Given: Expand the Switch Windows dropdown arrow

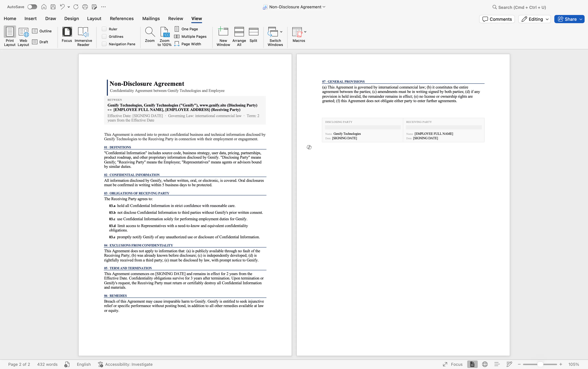Looking at the screenshot, I should pyautogui.click(x=281, y=32).
